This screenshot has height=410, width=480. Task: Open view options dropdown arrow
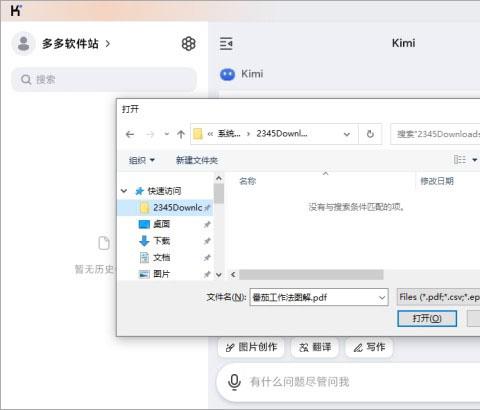475,160
